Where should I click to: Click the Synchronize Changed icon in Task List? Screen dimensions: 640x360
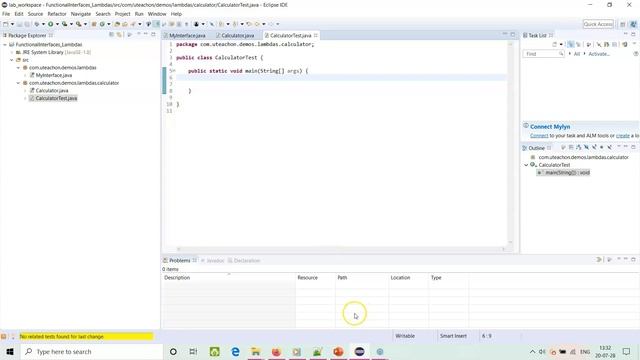point(625,44)
